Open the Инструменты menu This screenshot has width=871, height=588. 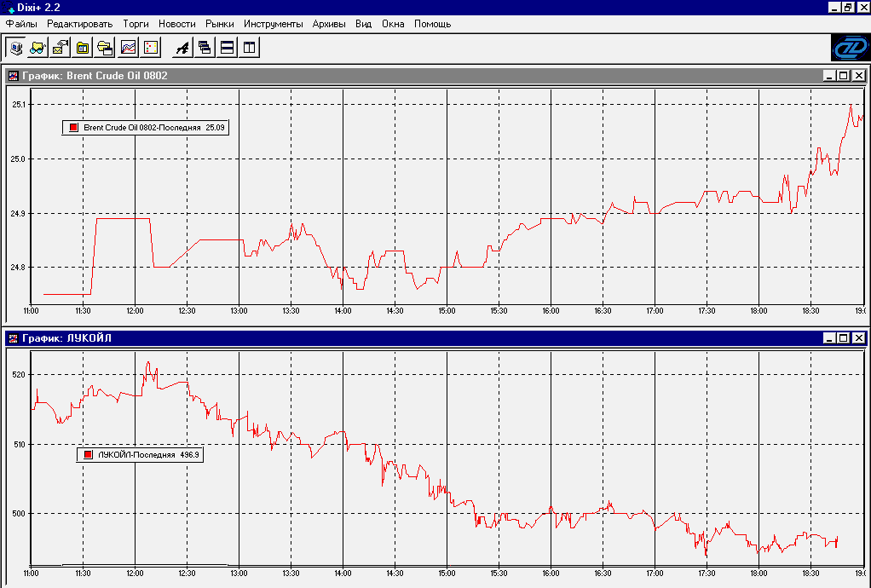tap(274, 24)
